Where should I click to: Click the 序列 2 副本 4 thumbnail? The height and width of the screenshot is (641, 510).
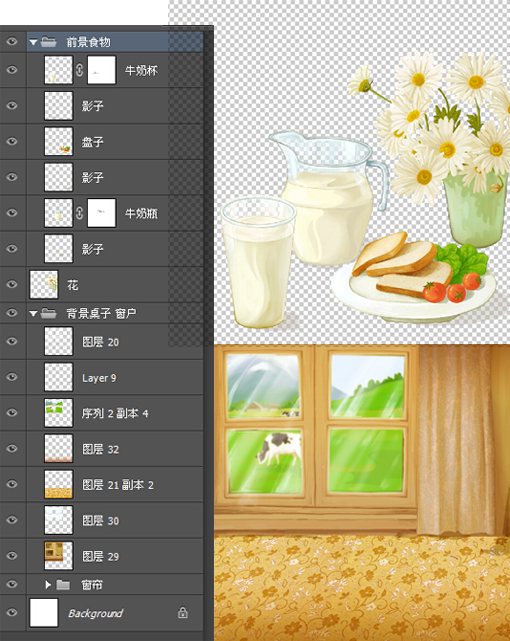pyautogui.click(x=58, y=413)
